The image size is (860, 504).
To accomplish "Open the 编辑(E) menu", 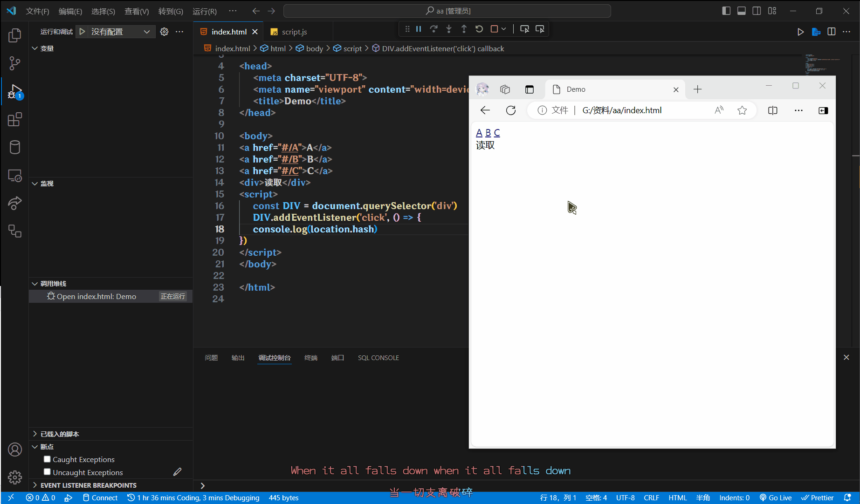I will [70, 11].
